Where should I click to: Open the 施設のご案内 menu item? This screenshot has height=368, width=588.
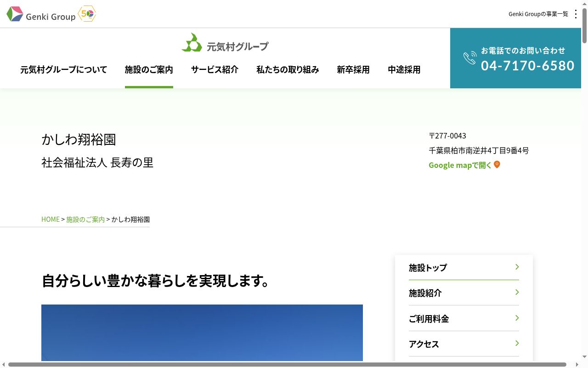[149, 69]
